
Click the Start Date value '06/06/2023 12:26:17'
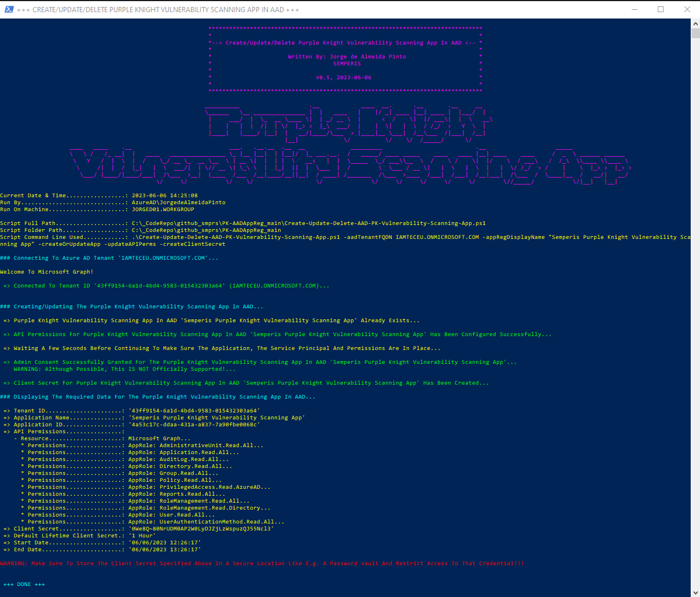(164, 543)
